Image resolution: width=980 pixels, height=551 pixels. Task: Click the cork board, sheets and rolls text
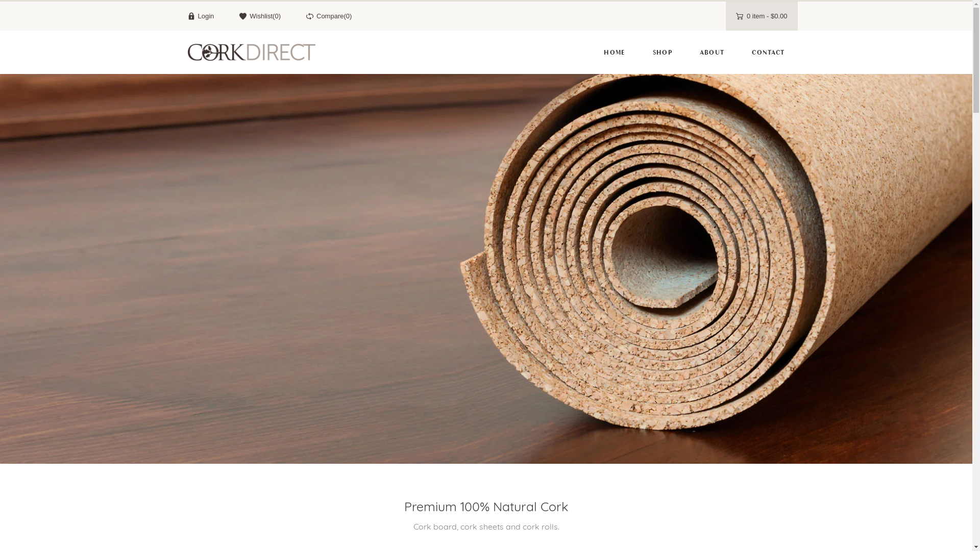pos(486,527)
